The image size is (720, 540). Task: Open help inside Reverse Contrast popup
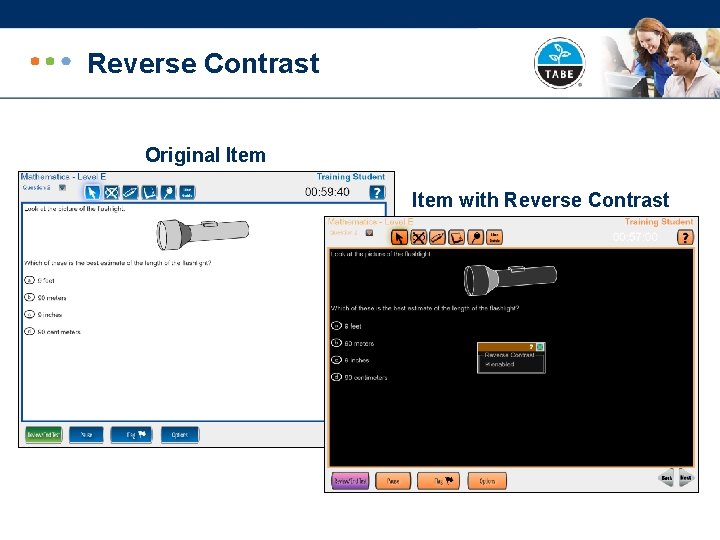coord(531,347)
